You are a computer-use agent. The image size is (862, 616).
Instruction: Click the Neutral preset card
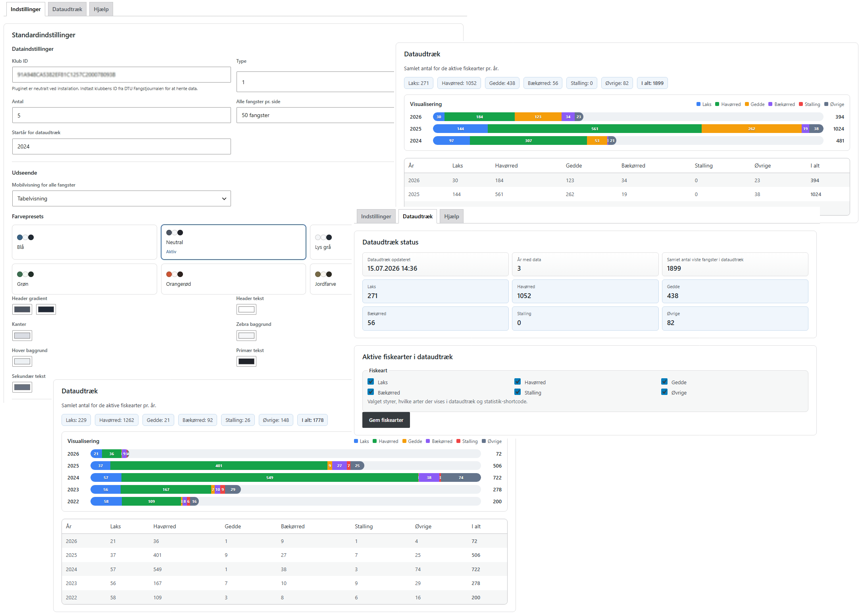click(x=233, y=242)
